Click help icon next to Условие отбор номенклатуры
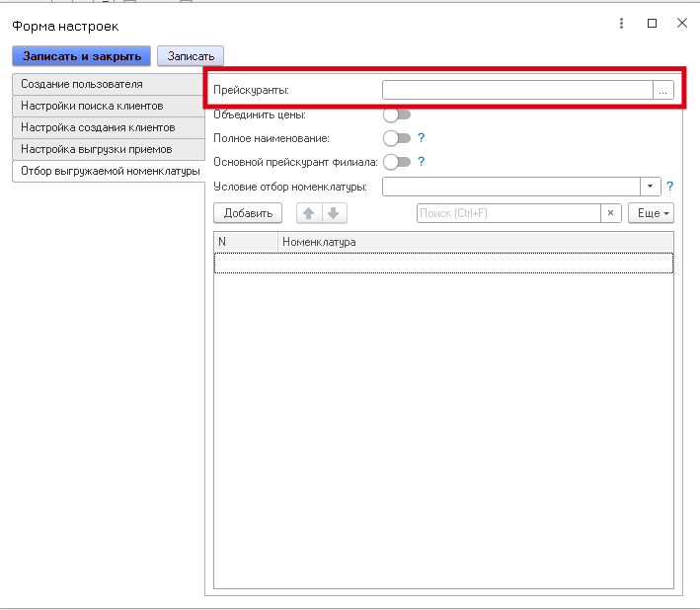Image resolution: width=700 pixels, height=610 pixels. coord(669,187)
